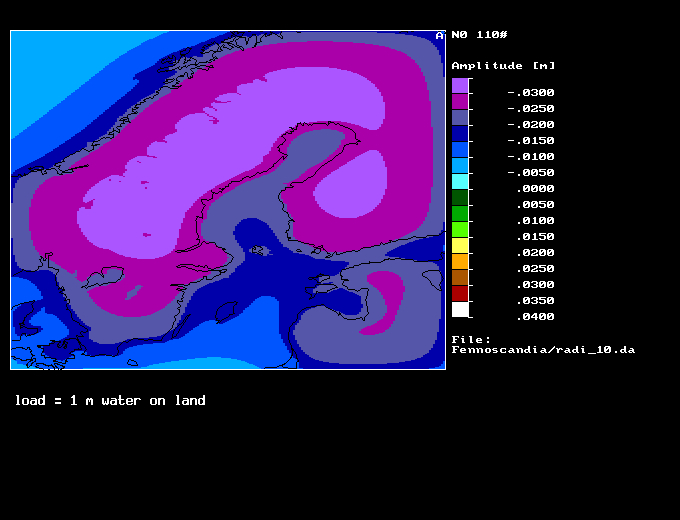Click the .0350 legend value
Viewport: 680px width, 520px height.
[x=535, y=301]
